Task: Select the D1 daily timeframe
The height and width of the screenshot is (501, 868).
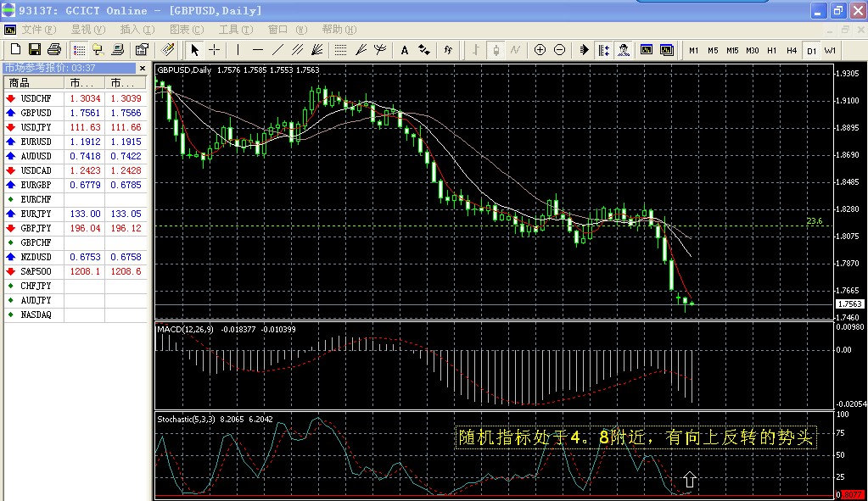Action: pyautogui.click(x=811, y=51)
